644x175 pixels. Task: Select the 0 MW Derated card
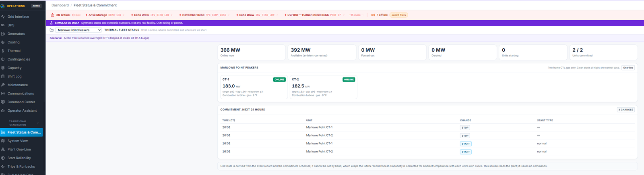tap(463, 52)
